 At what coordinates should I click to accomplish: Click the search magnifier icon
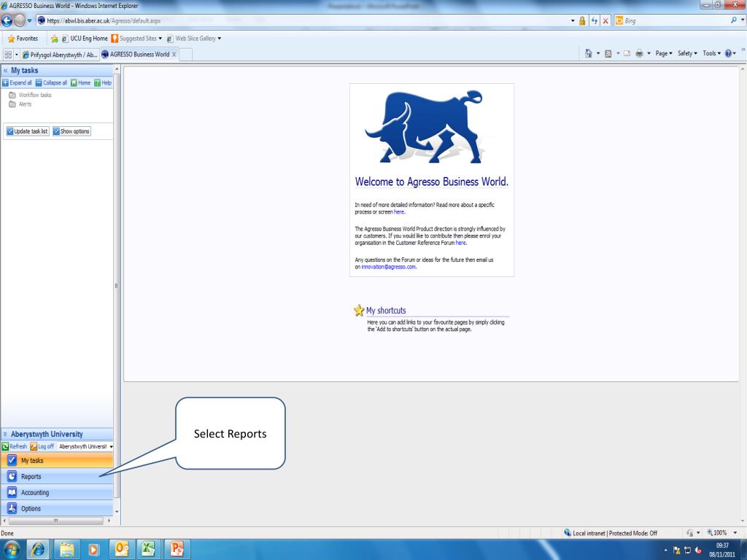tap(734, 20)
